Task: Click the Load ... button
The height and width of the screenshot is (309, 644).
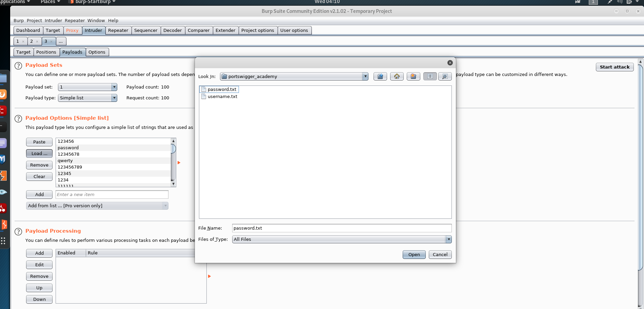Action: point(39,153)
